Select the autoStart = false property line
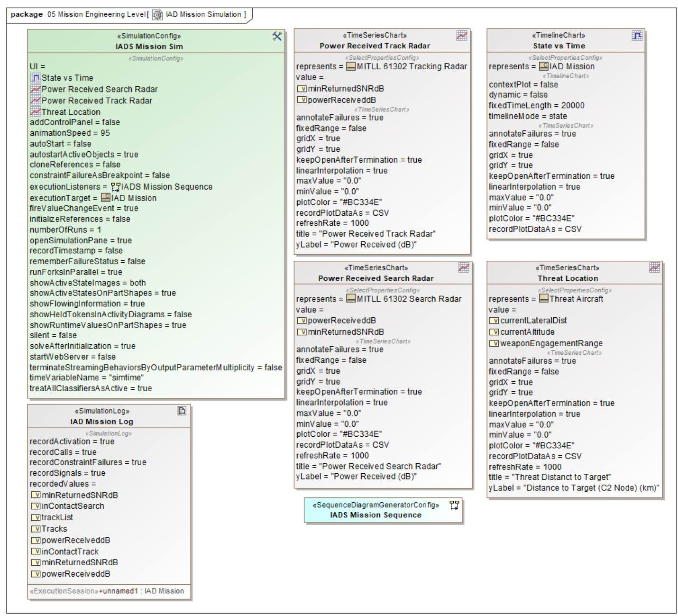The image size is (678, 616). 60,144
